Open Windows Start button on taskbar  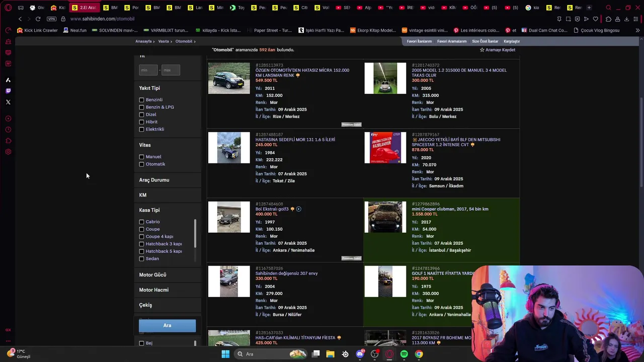click(x=225, y=354)
